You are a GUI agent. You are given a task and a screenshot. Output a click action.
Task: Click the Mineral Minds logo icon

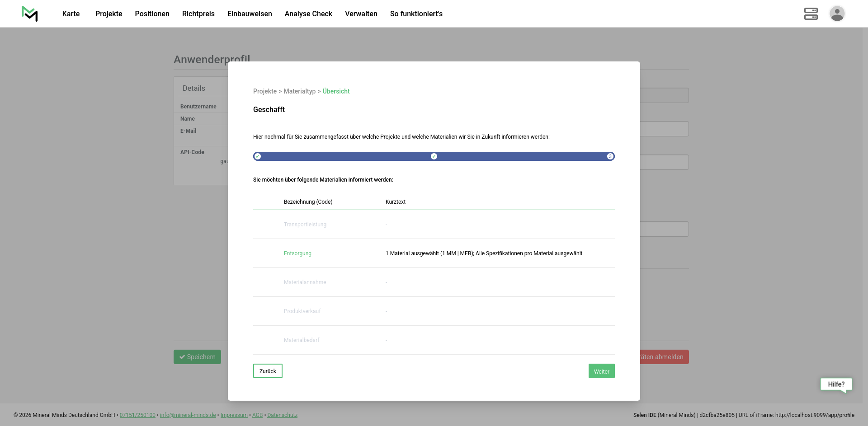(x=30, y=14)
